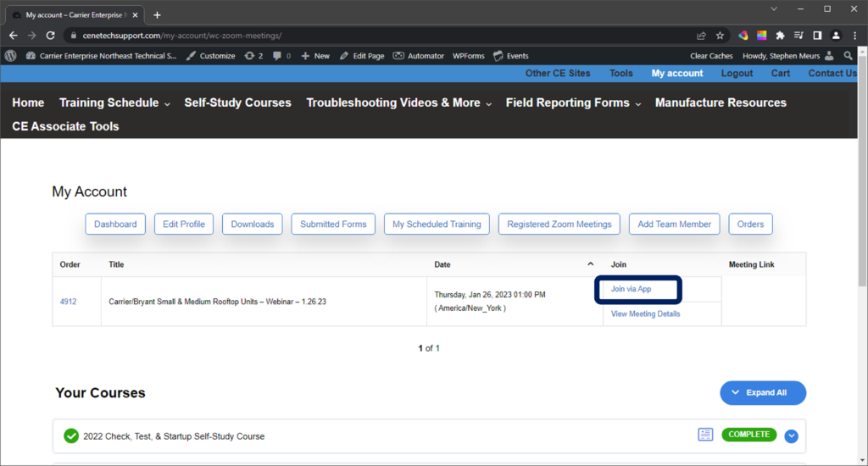Click Howdy, Stephen Meurs user menu
Screen dimensions: 868x466
tap(787, 56)
